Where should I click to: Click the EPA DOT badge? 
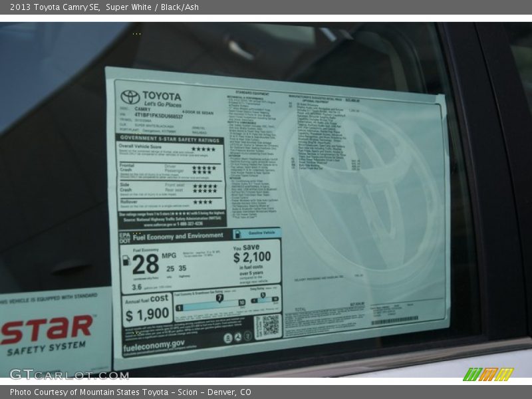124,236
